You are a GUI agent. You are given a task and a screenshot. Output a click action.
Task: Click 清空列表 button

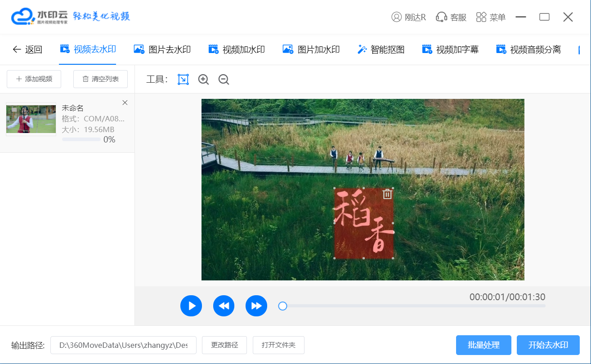100,79
